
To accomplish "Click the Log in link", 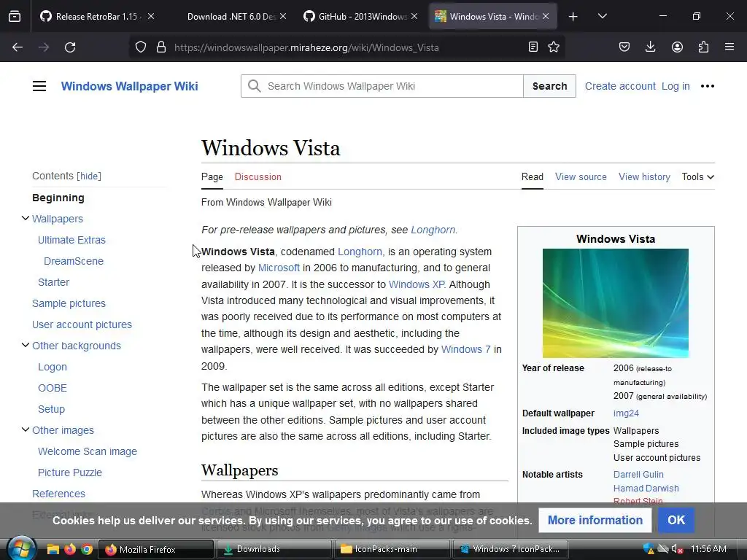I will (676, 86).
